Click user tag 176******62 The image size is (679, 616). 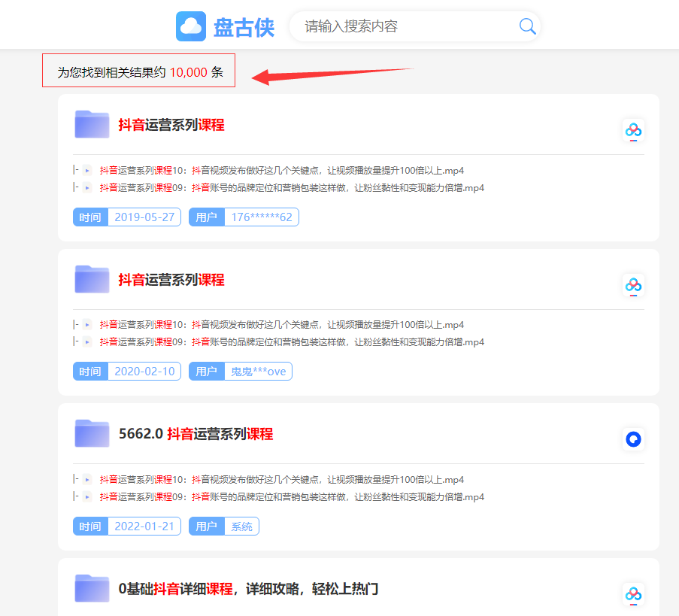244,217
